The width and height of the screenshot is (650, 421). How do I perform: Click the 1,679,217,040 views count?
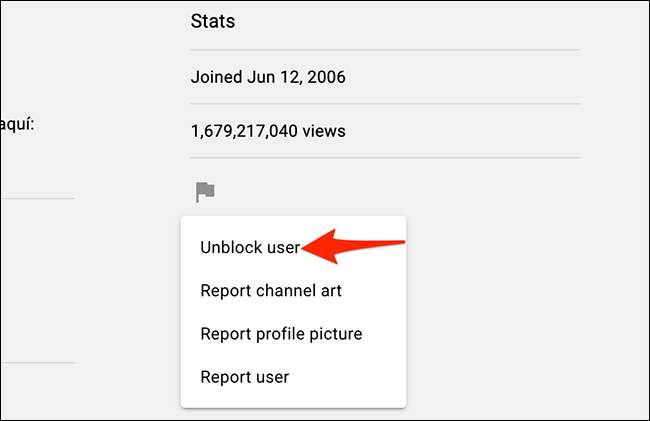(x=269, y=130)
